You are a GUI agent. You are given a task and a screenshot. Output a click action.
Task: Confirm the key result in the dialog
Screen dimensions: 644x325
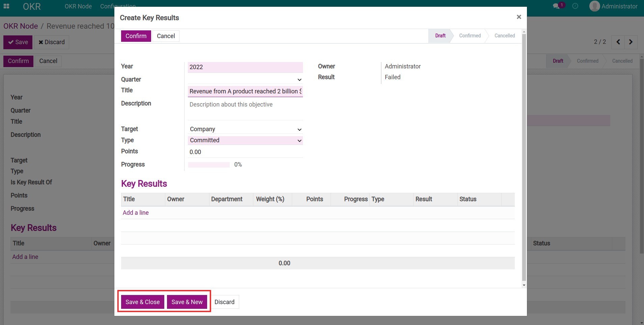[x=136, y=36]
